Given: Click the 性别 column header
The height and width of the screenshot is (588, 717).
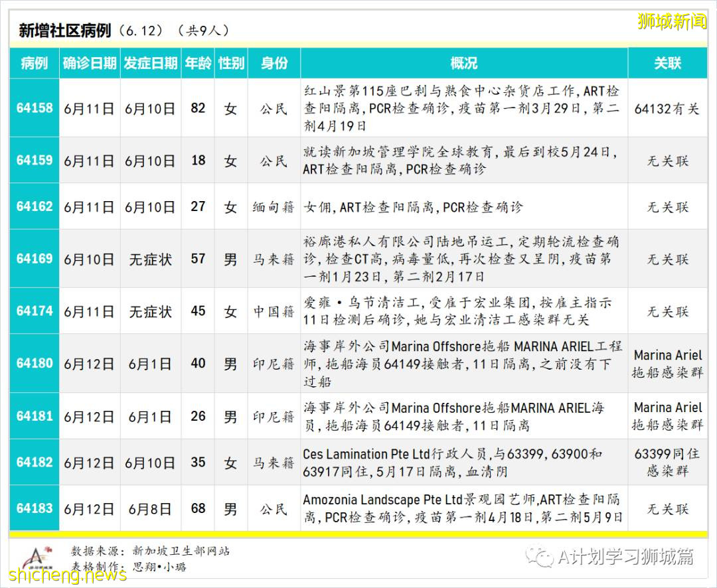Looking at the screenshot, I should (230, 63).
